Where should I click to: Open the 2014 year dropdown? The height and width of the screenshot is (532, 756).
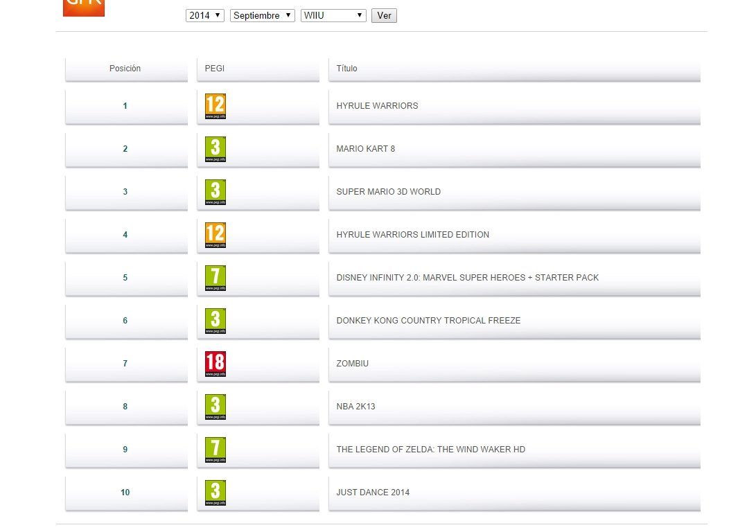click(x=205, y=15)
